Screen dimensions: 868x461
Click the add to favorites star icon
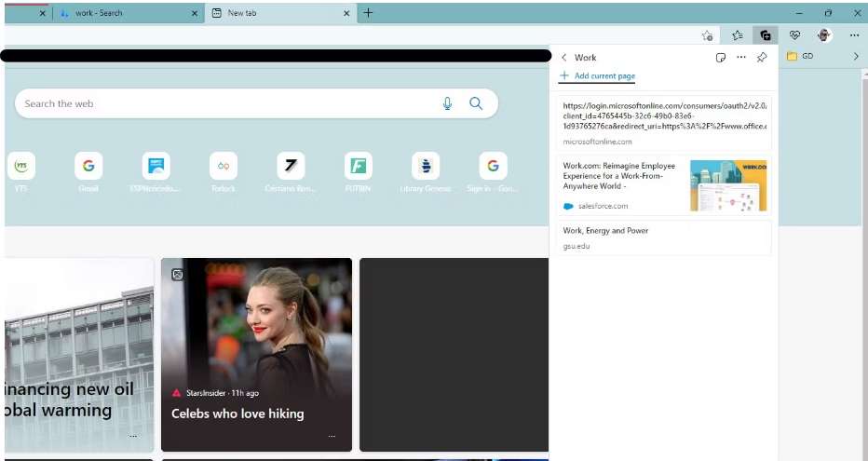click(707, 35)
